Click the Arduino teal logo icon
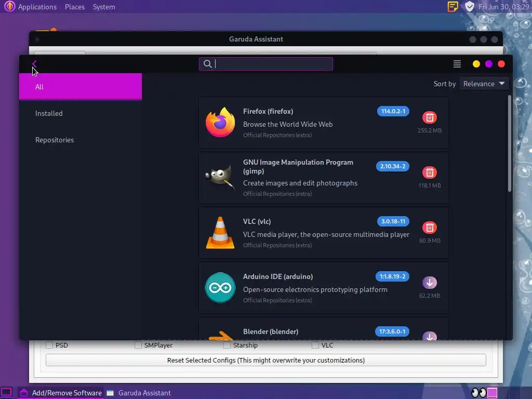Screen dimensions: 532x399 click(220, 288)
